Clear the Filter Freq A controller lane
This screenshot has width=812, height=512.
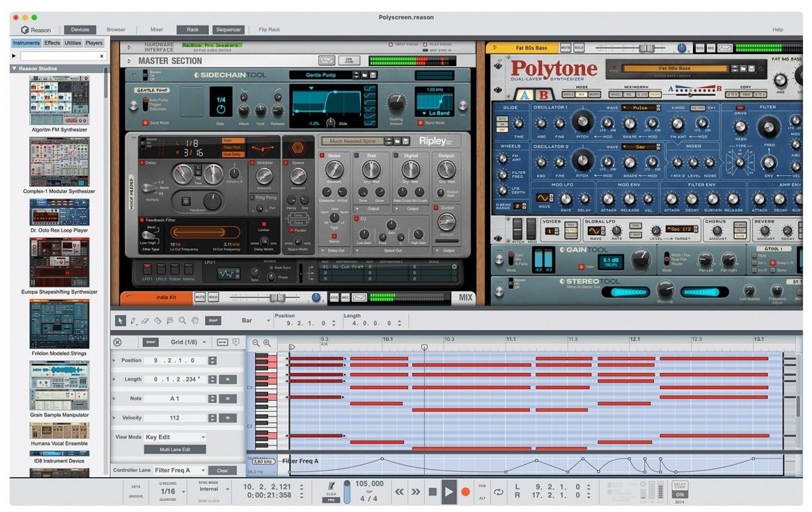(x=223, y=471)
